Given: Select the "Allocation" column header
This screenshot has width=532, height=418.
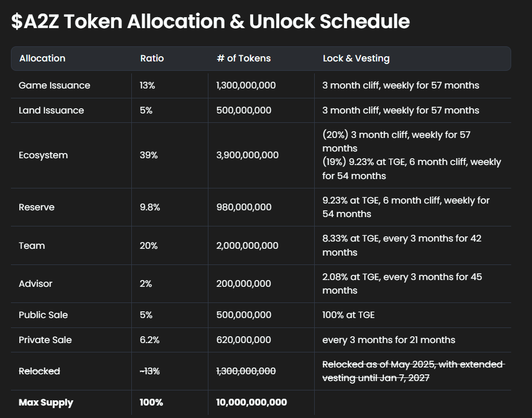Looking at the screenshot, I should point(42,58).
